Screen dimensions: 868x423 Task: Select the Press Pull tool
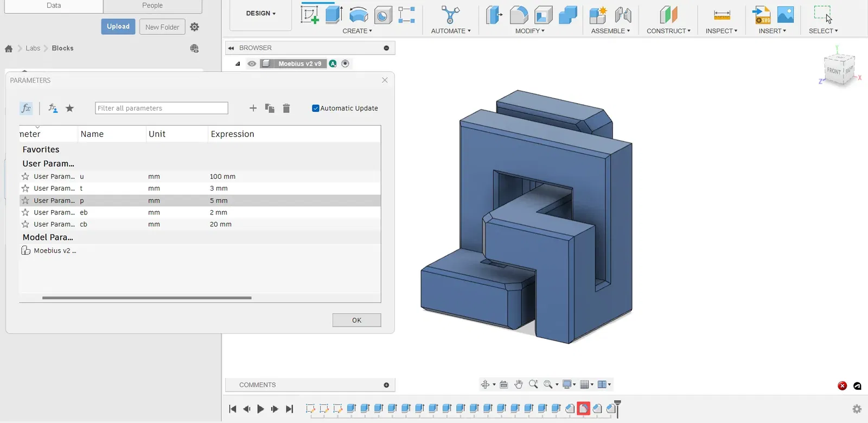coord(494,15)
